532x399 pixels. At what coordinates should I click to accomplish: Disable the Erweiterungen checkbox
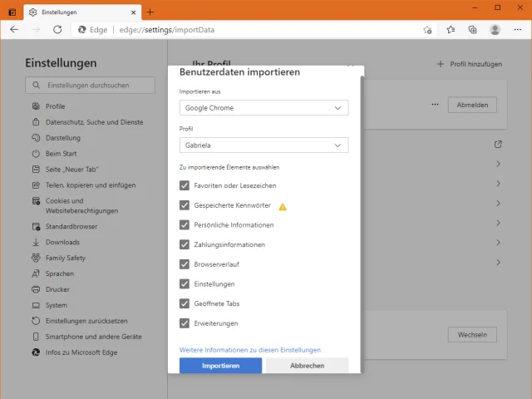185,323
